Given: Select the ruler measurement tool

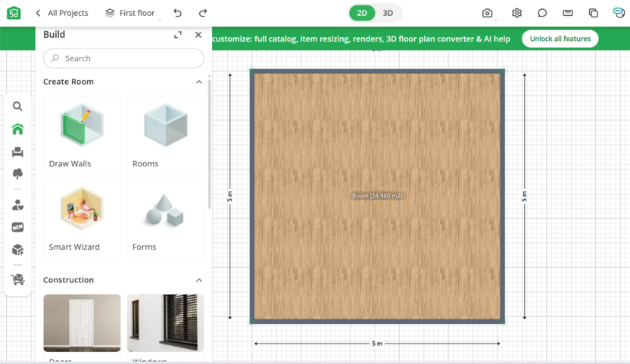Looking at the screenshot, I should point(568,13).
